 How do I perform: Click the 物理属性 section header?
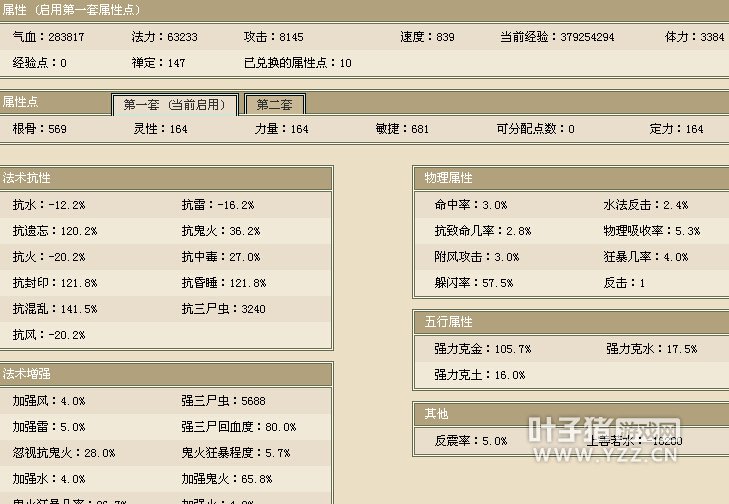click(447, 178)
